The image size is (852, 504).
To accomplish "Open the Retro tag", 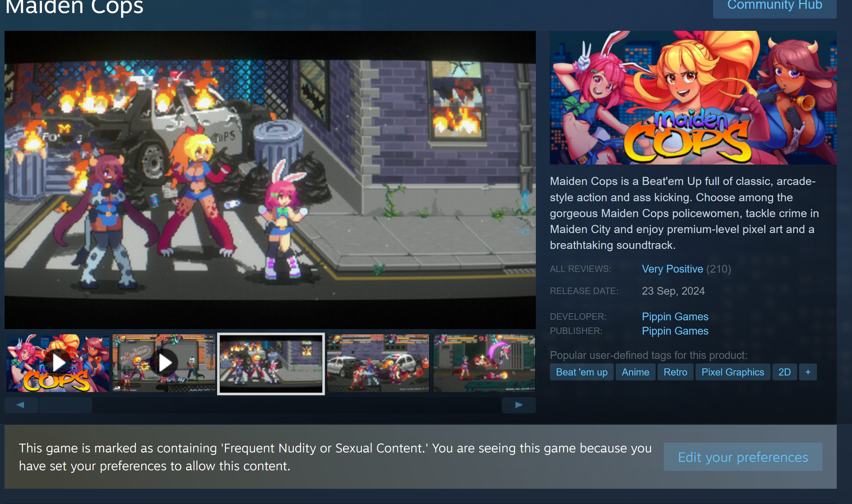I will pos(675,372).
